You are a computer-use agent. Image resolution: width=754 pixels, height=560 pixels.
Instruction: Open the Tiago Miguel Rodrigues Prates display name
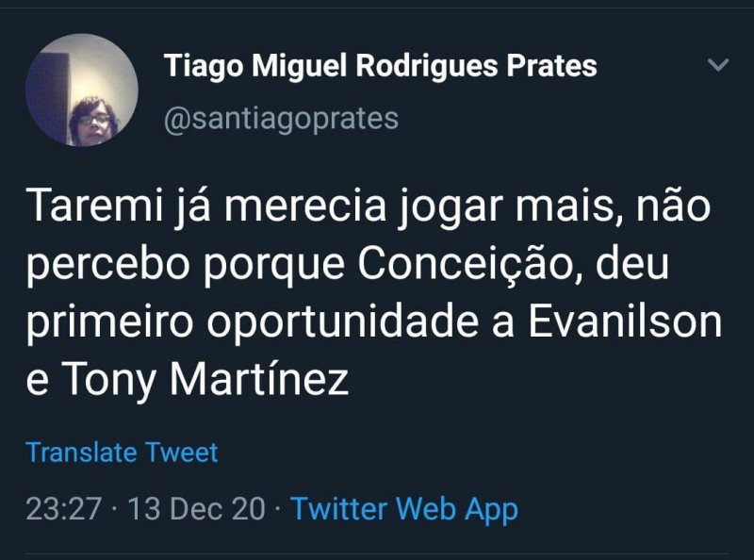[x=380, y=66]
